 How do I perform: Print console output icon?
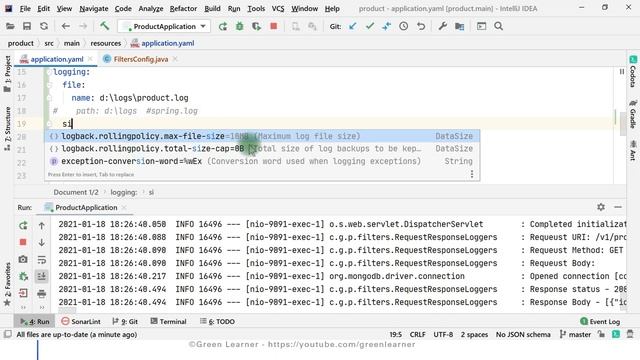pos(42,294)
